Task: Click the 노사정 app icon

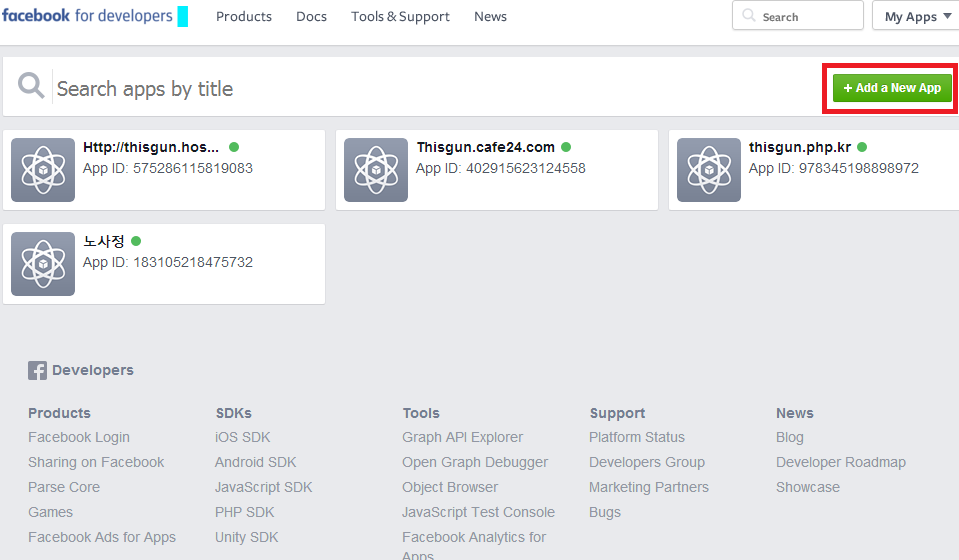Action: point(43,264)
